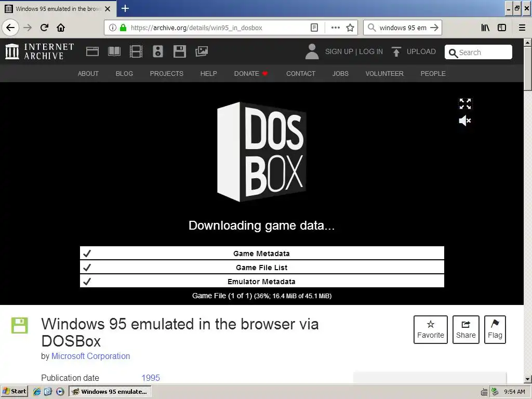Click the Windows 95 emulate taskbar button
Screen dimensions: 532x399
[110, 392]
